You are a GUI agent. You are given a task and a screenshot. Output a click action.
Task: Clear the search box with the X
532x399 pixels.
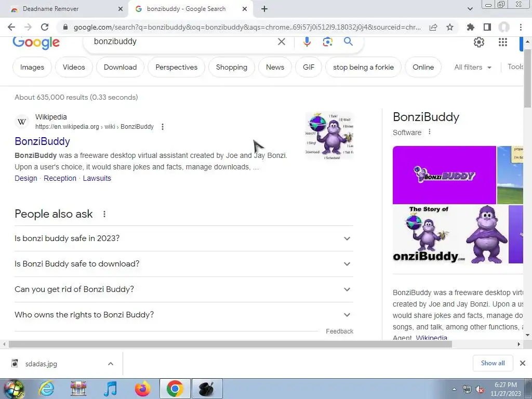[282, 42]
